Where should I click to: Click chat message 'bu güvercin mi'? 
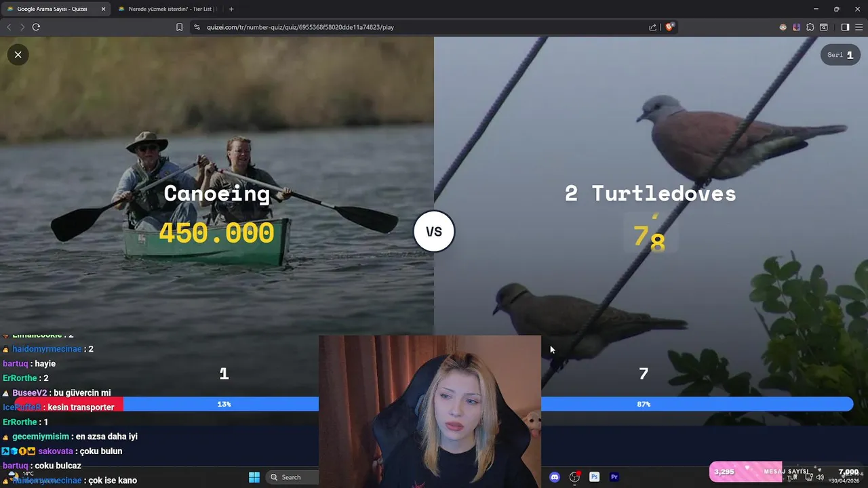[x=82, y=393]
